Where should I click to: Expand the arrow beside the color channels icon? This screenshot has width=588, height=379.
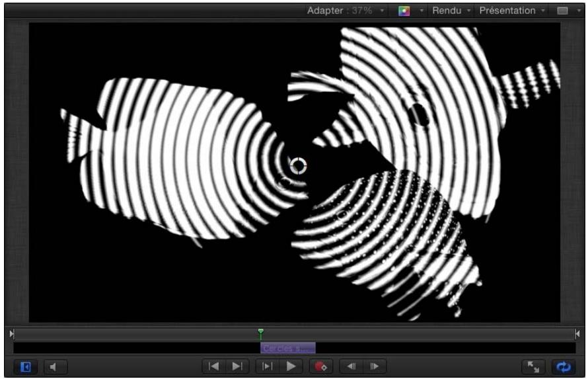(421, 11)
